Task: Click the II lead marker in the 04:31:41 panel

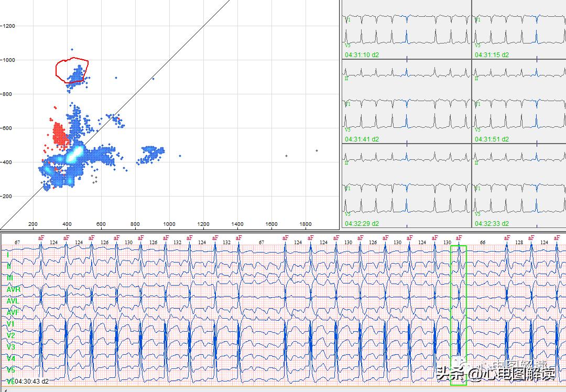Action: [346, 79]
